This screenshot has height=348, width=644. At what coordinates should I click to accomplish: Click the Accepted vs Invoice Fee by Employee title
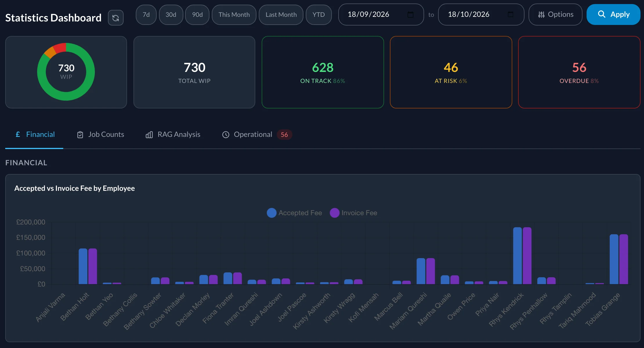(75, 188)
